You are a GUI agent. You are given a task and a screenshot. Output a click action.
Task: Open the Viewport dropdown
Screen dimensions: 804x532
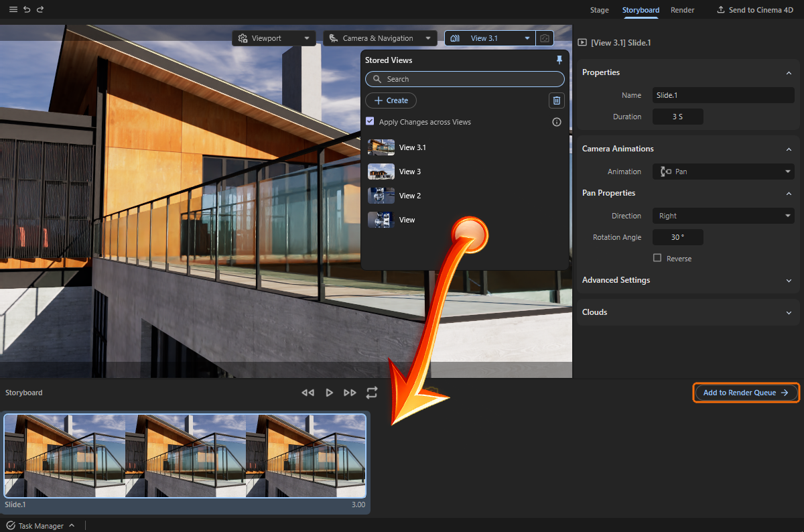274,38
